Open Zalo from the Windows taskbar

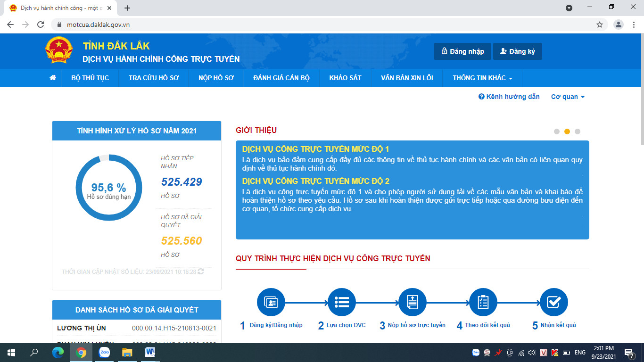pos(104,352)
